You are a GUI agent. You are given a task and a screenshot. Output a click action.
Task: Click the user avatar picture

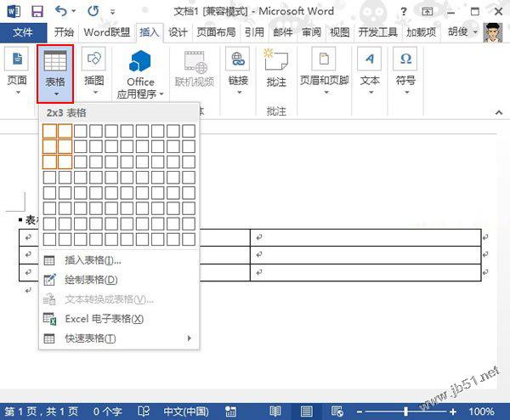point(492,32)
